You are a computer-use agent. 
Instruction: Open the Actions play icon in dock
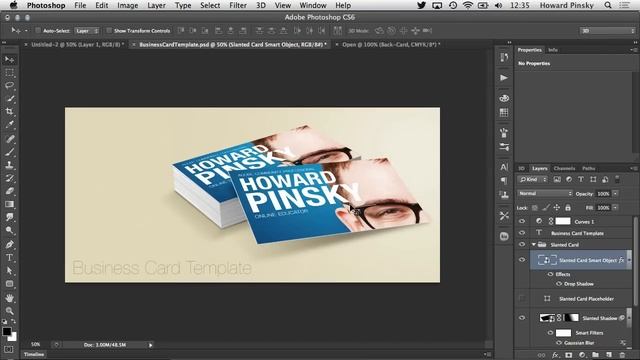(x=504, y=78)
